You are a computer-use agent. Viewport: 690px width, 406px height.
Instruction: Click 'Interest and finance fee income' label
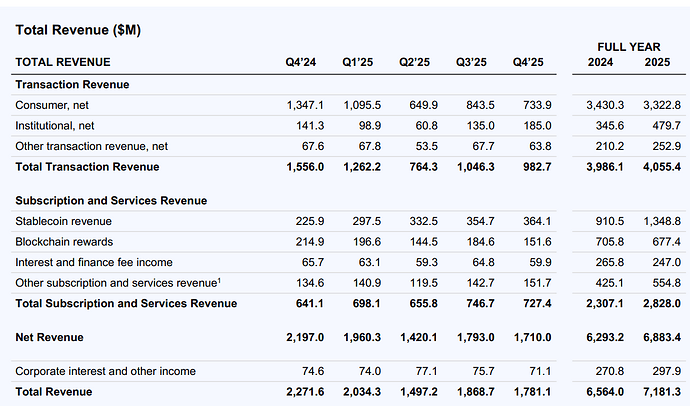[94, 263]
